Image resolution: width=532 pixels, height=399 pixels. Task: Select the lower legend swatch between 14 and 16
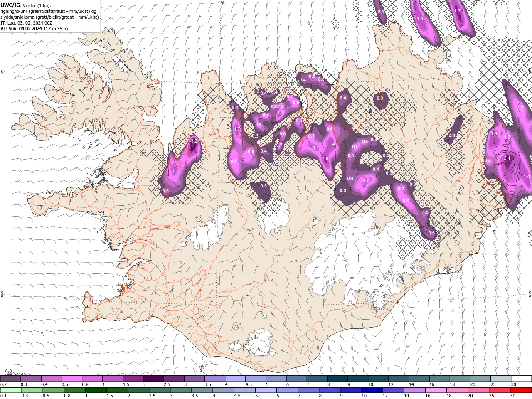[x=414, y=390]
